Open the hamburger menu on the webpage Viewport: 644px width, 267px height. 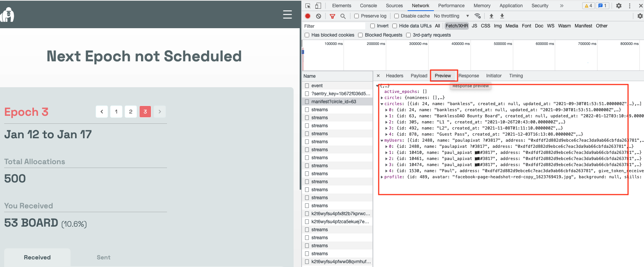[287, 14]
